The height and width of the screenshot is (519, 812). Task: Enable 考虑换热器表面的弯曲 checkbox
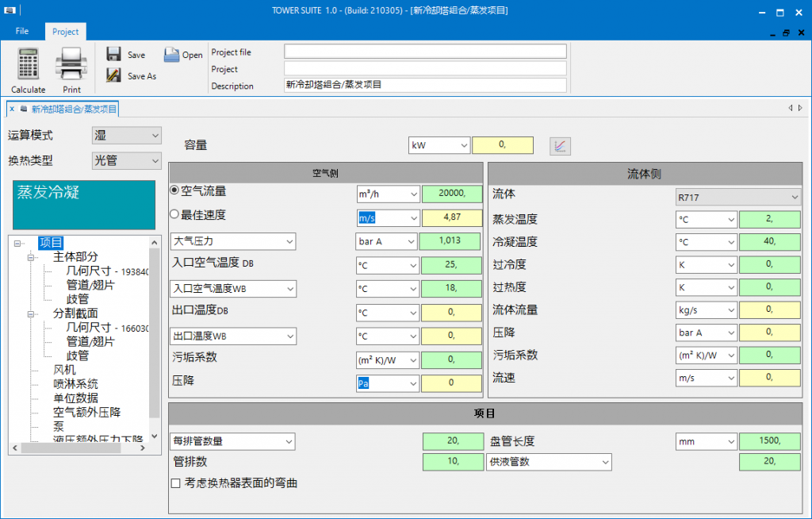click(176, 483)
